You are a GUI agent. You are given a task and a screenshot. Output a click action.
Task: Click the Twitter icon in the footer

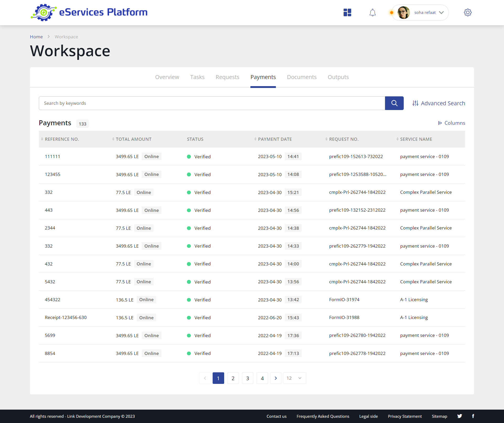point(460,416)
